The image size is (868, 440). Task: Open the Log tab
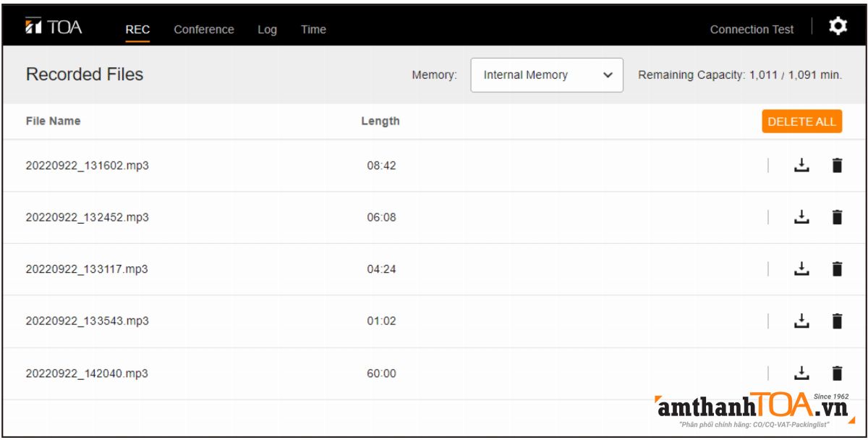(x=267, y=30)
